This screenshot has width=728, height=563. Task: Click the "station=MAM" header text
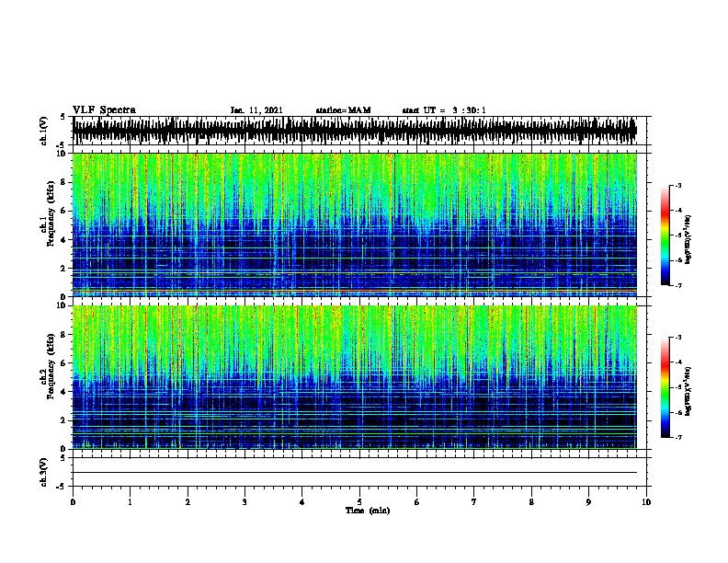click(x=343, y=110)
